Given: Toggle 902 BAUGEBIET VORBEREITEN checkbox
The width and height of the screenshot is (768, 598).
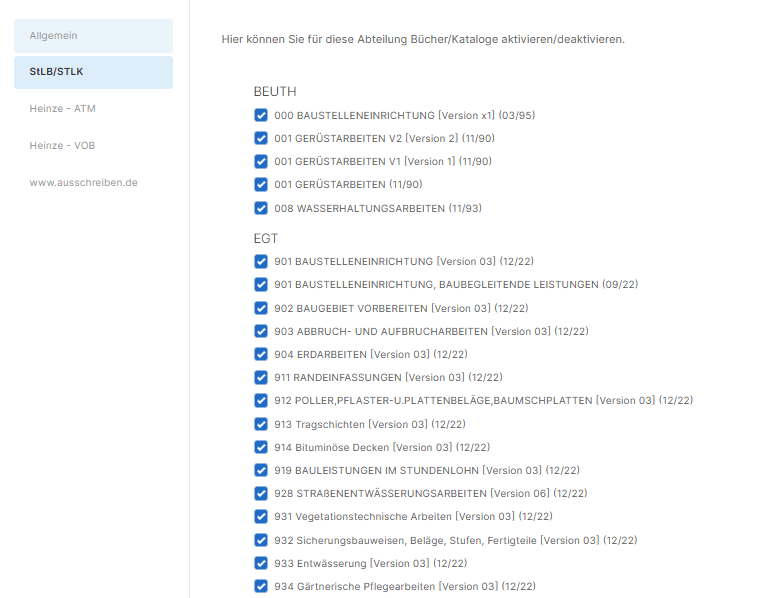Looking at the screenshot, I should pos(261,308).
